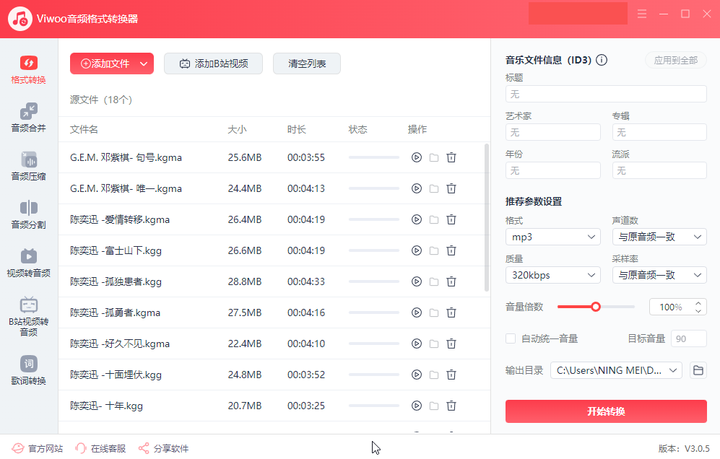Open B站视频转音频 in the sidebar
The height and width of the screenshot is (459, 720).
tap(28, 317)
